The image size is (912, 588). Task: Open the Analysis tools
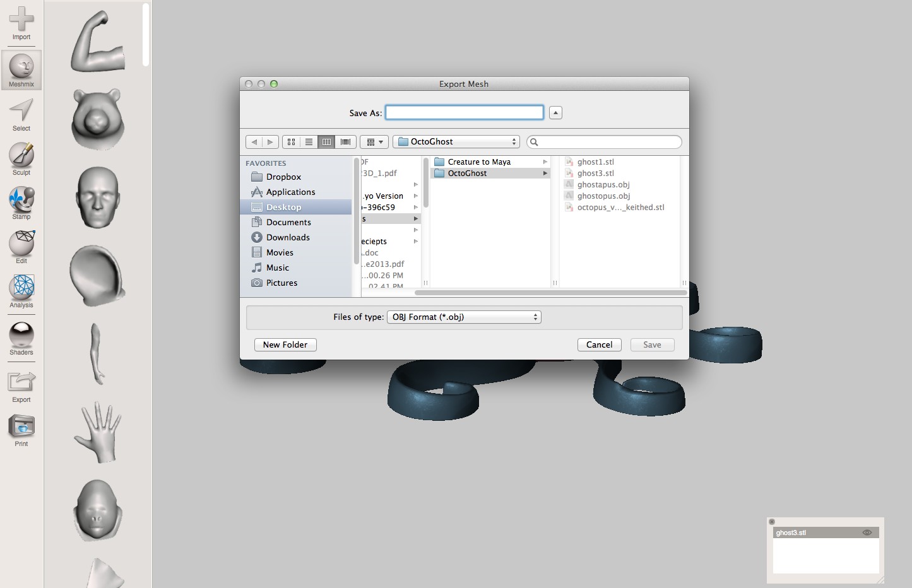point(21,291)
